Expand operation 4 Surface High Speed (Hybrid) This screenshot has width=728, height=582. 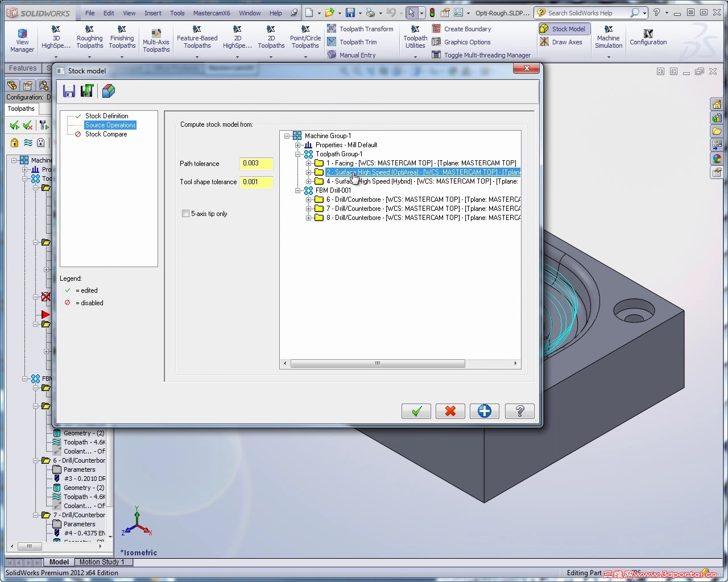[308, 181]
